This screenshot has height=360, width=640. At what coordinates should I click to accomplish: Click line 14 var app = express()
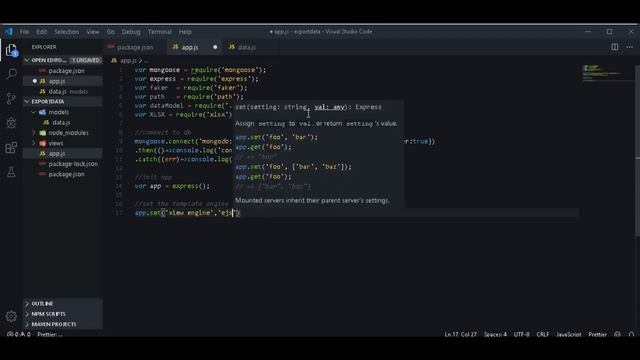[x=172, y=186]
